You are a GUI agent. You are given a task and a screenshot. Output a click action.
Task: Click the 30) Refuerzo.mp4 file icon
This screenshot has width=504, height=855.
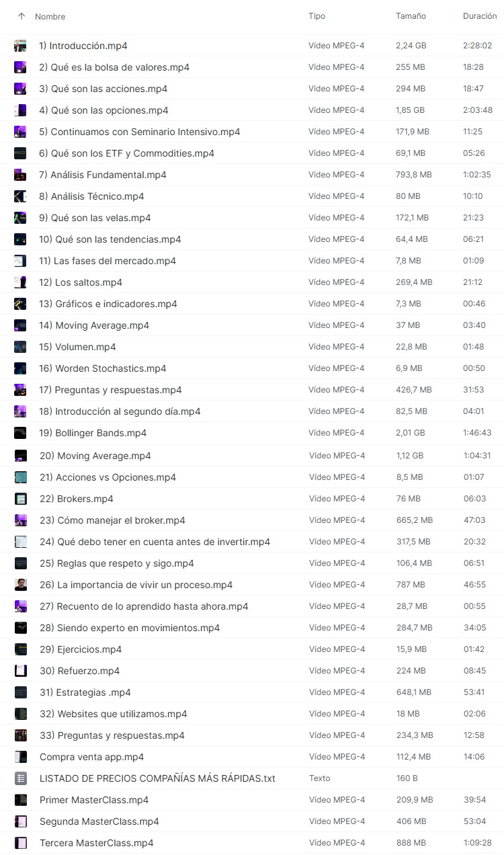pos(21,671)
